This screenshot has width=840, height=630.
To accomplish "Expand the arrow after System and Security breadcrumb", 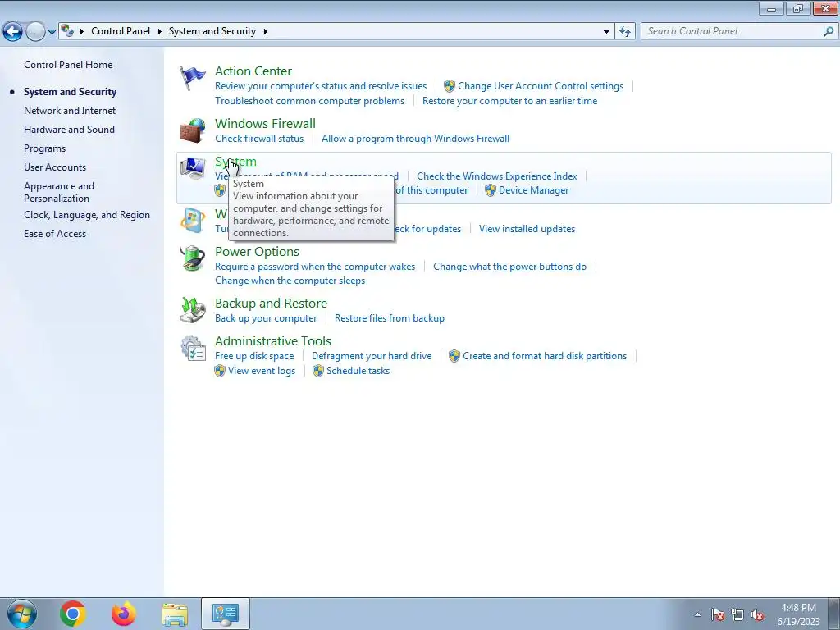I will pyautogui.click(x=265, y=32).
